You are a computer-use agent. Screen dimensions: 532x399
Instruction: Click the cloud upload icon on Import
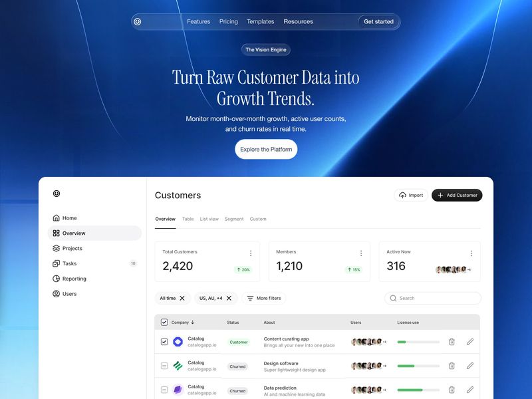(x=402, y=195)
